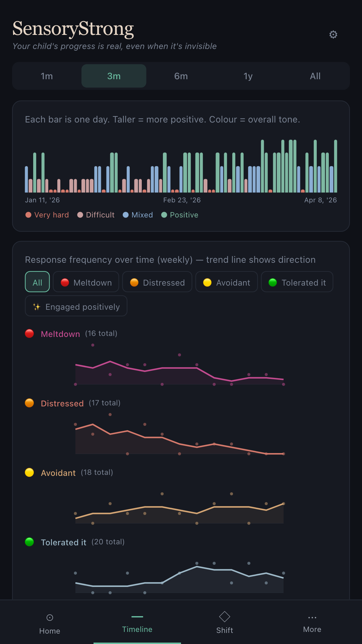Click the Distressed weekly trend chart
The image size is (362, 644).
point(179,434)
